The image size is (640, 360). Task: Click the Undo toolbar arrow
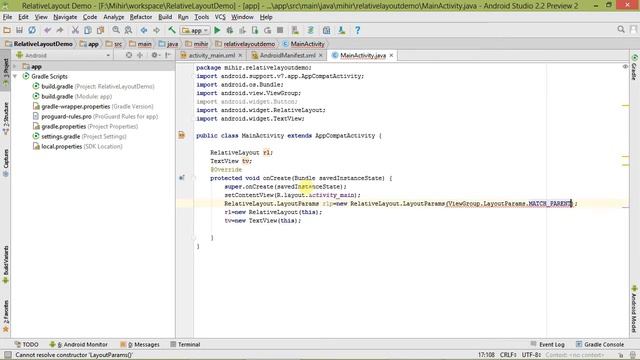(x=47, y=30)
